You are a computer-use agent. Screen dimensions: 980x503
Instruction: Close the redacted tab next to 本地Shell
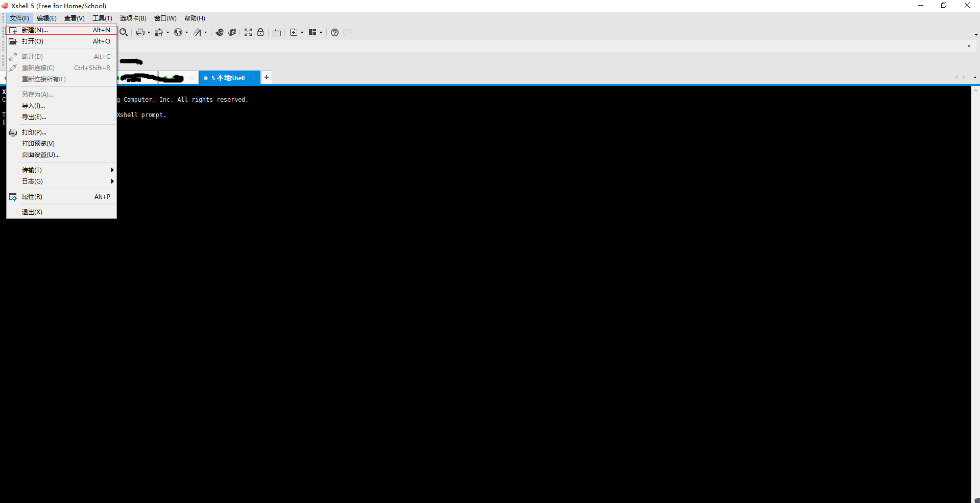(192, 78)
